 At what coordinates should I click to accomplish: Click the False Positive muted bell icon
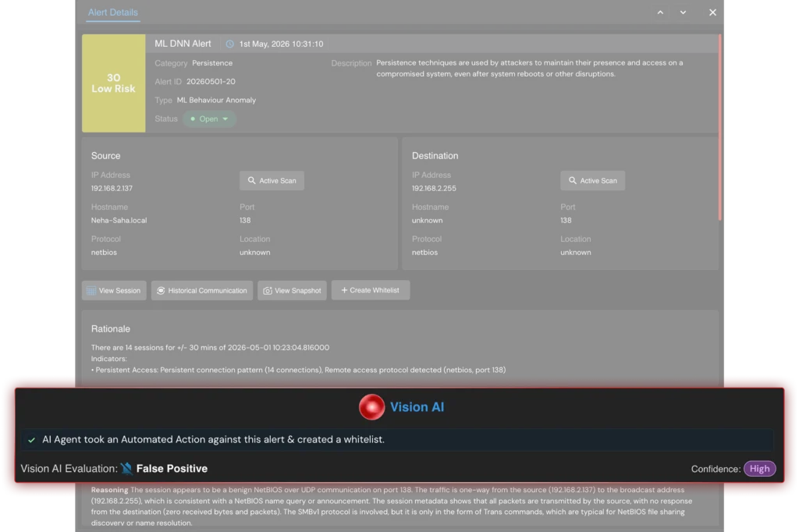point(126,468)
